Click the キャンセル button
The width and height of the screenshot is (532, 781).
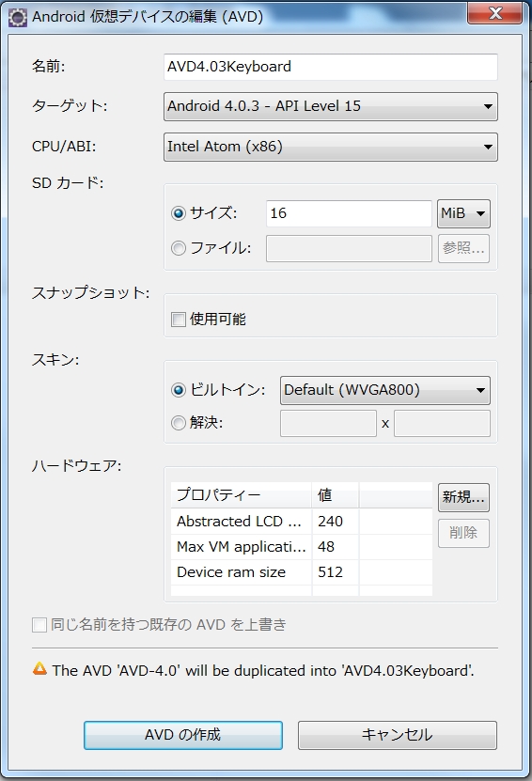point(397,735)
